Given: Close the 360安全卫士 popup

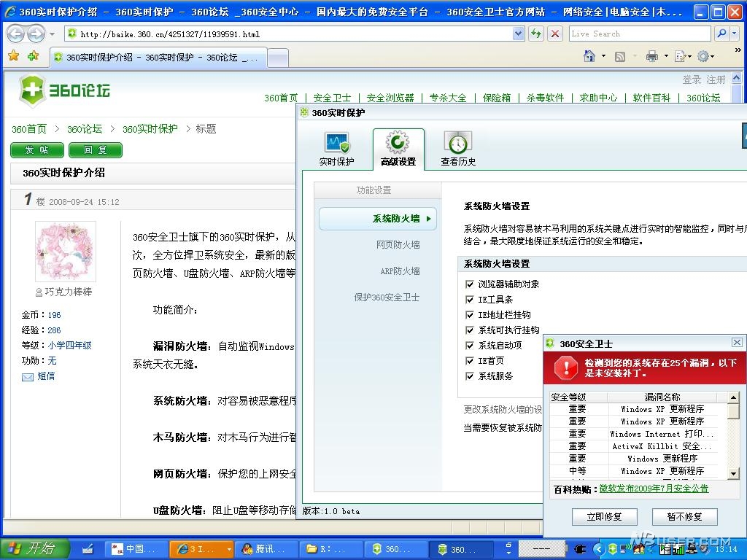Looking at the screenshot, I should [x=737, y=343].
